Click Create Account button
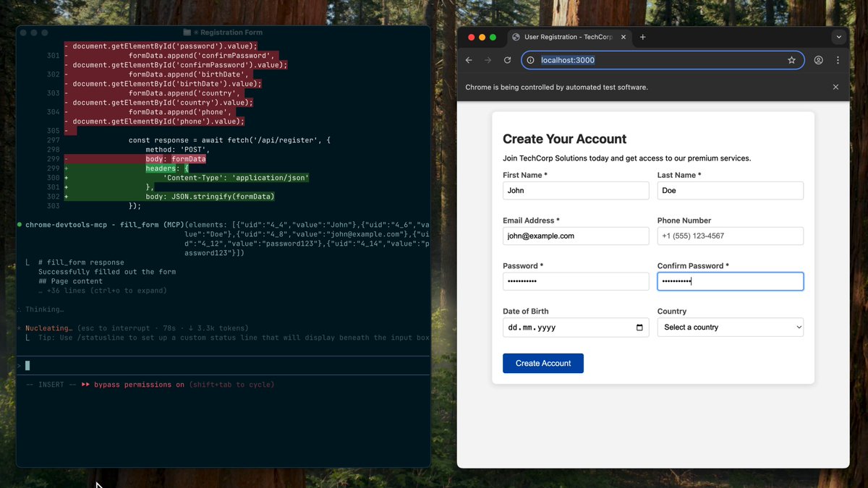The height and width of the screenshot is (488, 868). [543, 363]
